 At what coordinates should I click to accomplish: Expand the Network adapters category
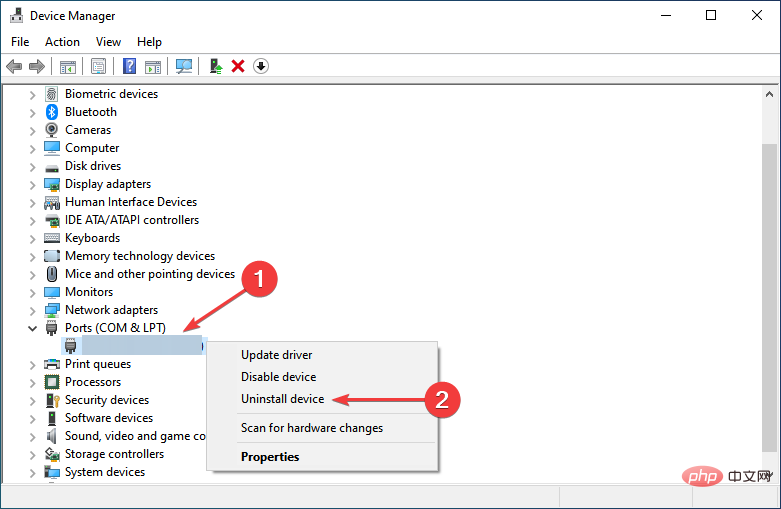(32, 310)
